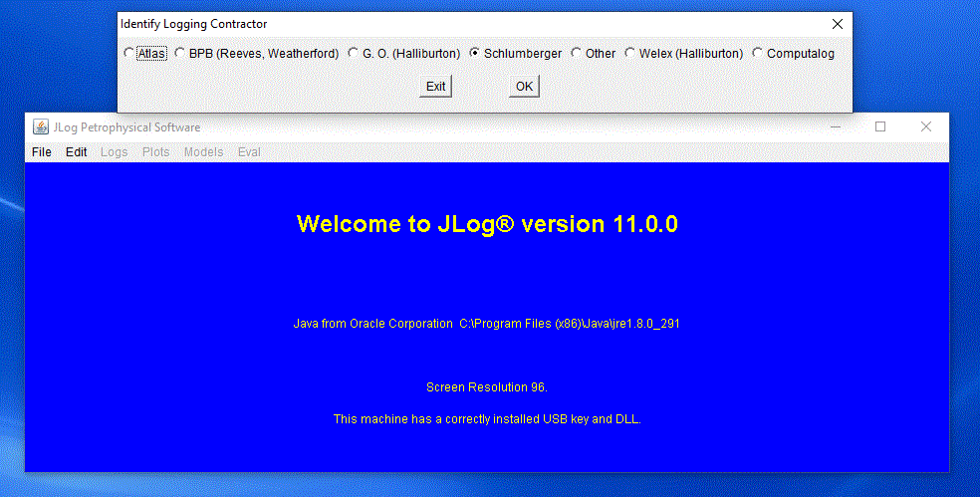Minimize the JLog Petrophysical Software window
Image resolution: width=980 pixels, height=497 pixels.
(x=836, y=127)
